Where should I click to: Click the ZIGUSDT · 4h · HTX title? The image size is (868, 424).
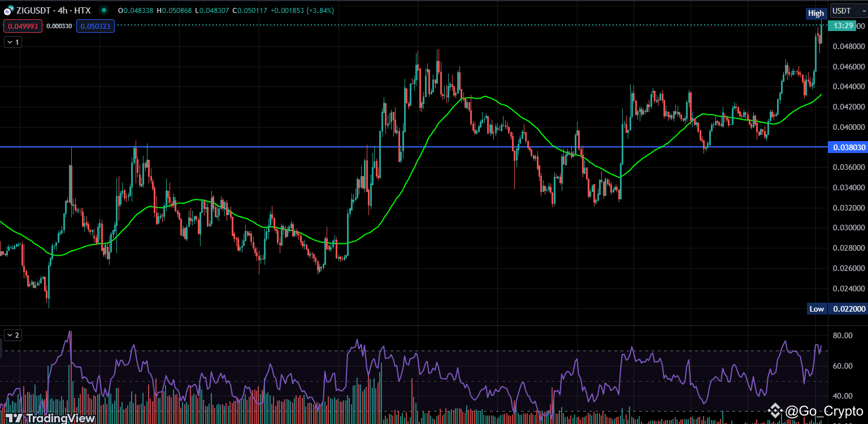(x=53, y=11)
